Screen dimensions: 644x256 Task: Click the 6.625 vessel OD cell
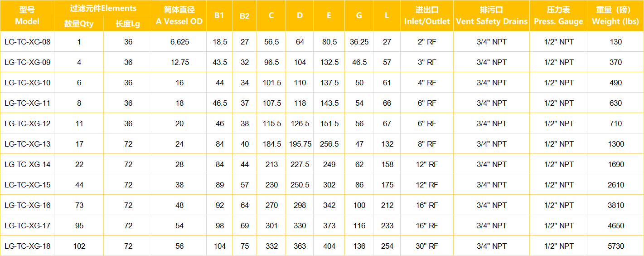pos(179,42)
